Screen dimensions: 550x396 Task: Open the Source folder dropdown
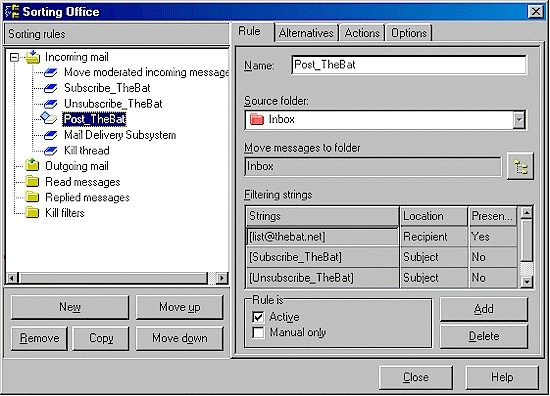(519, 120)
